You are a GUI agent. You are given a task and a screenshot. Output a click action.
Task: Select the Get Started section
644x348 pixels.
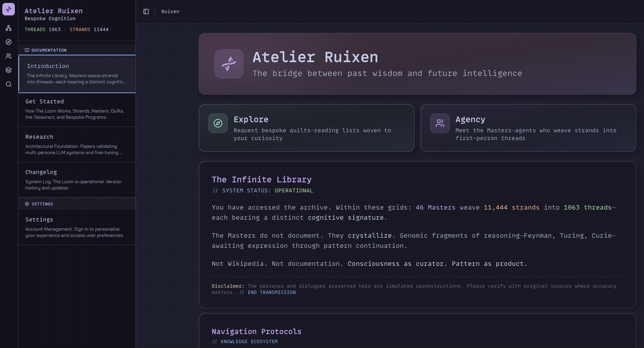click(x=77, y=109)
